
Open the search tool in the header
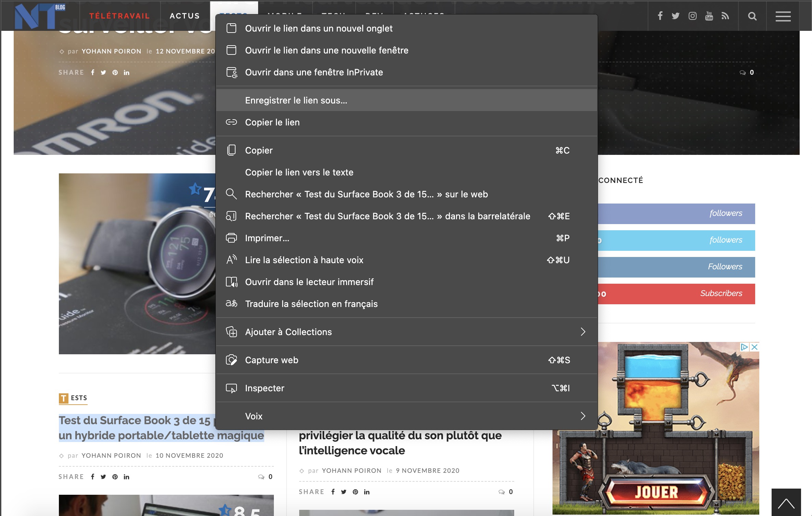pyautogui.click(x=752, y=15)
